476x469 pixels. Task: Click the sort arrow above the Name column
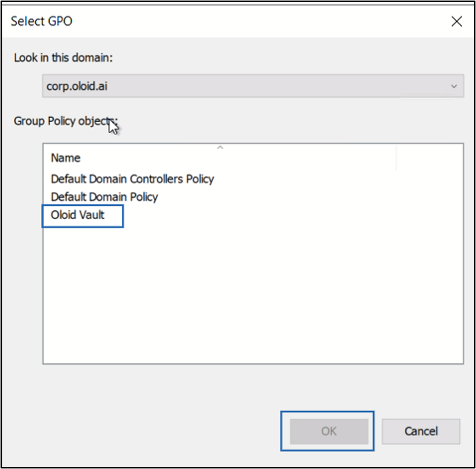tap(220, 148)
